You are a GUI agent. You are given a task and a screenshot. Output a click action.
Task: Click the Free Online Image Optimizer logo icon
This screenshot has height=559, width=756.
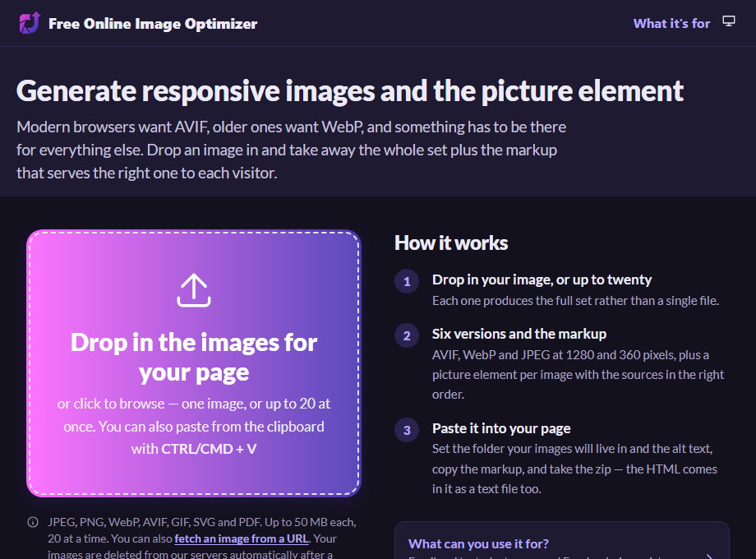30,23
